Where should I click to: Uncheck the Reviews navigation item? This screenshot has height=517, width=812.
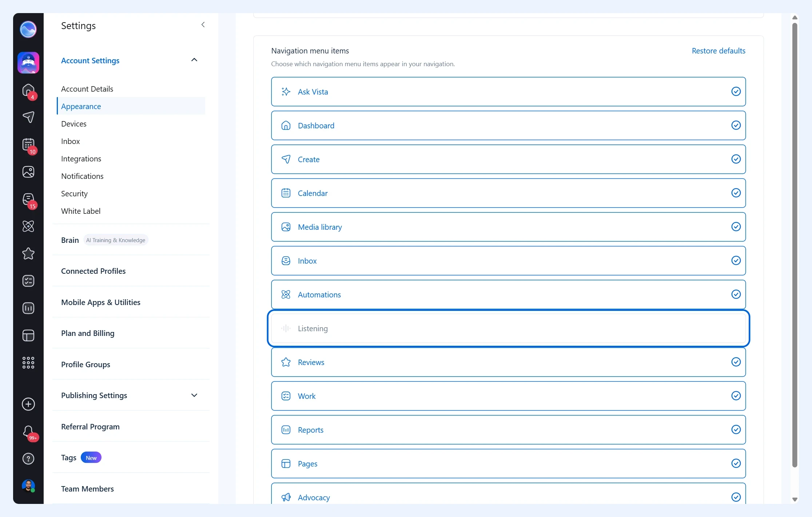[x=736, y=362]
